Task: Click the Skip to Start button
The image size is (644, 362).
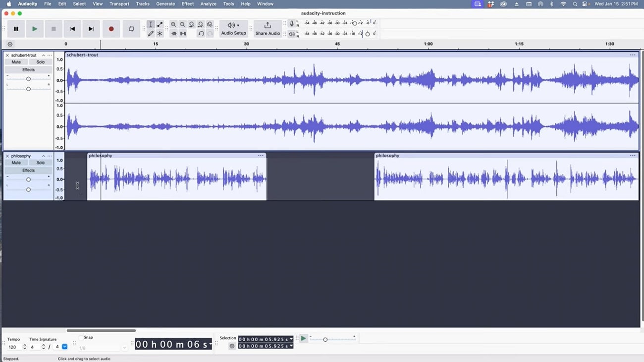Action: (72, 29)
